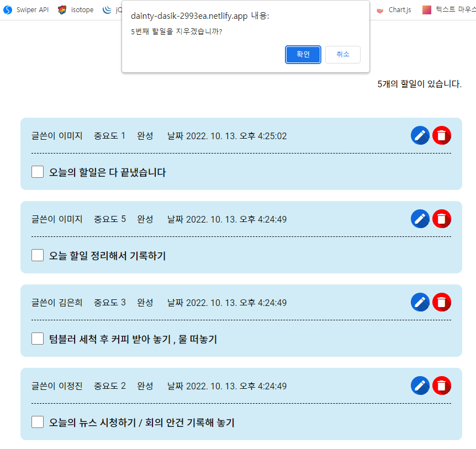Click the trash icon for the 이정진 todo

442,385
